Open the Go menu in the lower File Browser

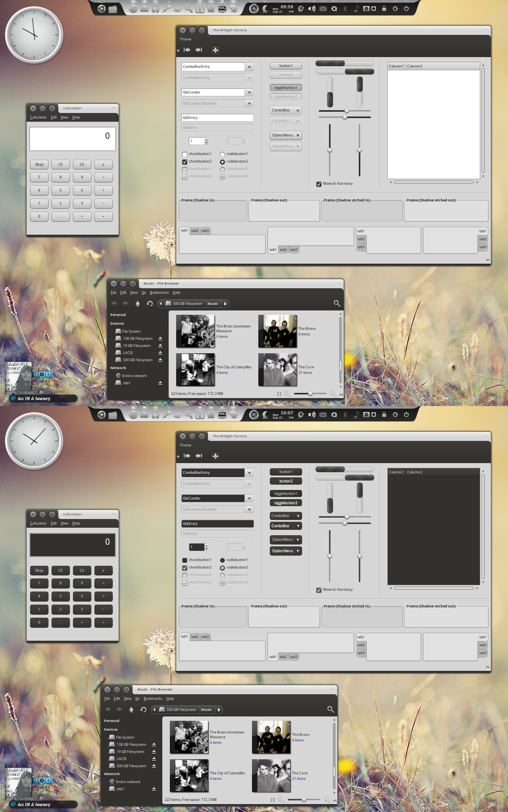(137, 699)
